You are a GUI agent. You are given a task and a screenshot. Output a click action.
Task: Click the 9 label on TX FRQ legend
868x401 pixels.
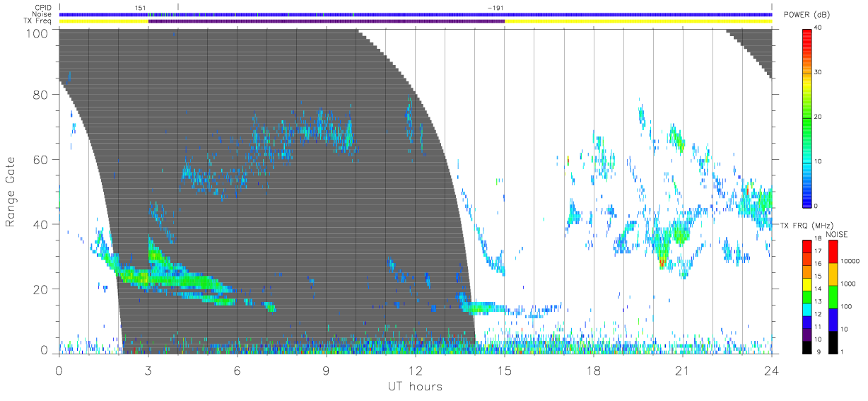pos(819,351)
